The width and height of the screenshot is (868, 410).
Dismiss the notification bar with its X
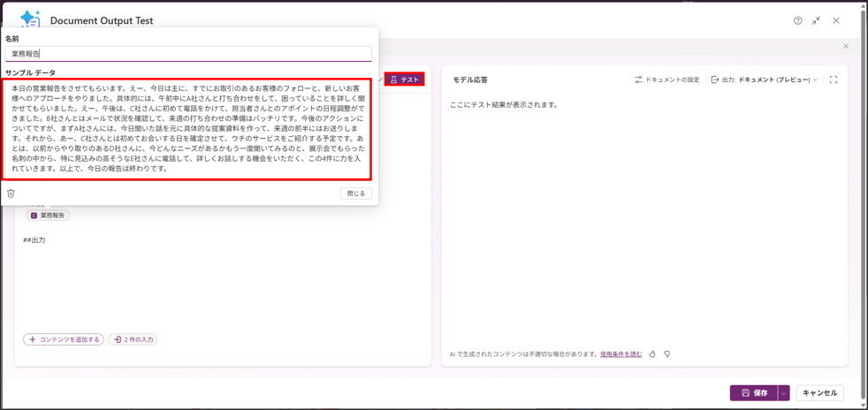coord(845,47)
